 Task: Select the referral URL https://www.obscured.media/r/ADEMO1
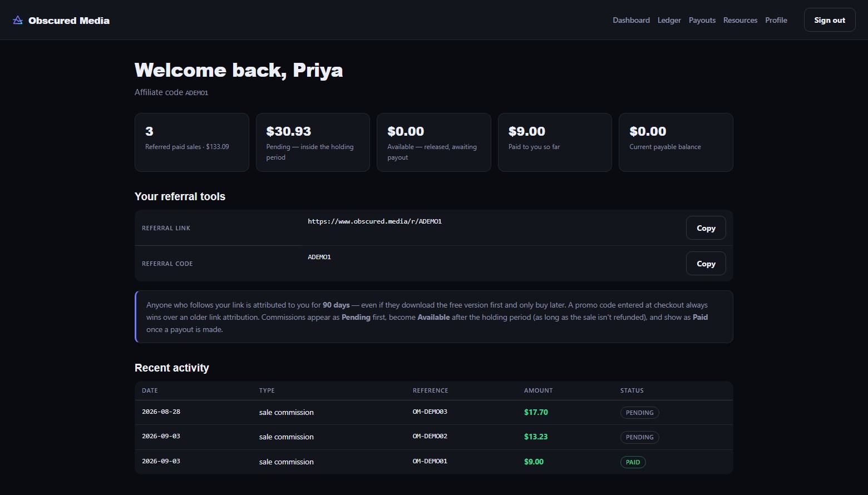(374, 221)
